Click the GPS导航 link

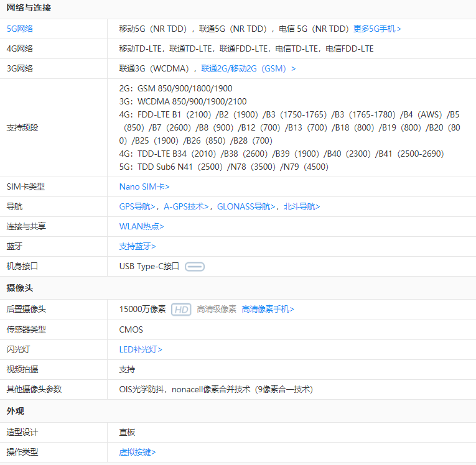coord(138,206)
